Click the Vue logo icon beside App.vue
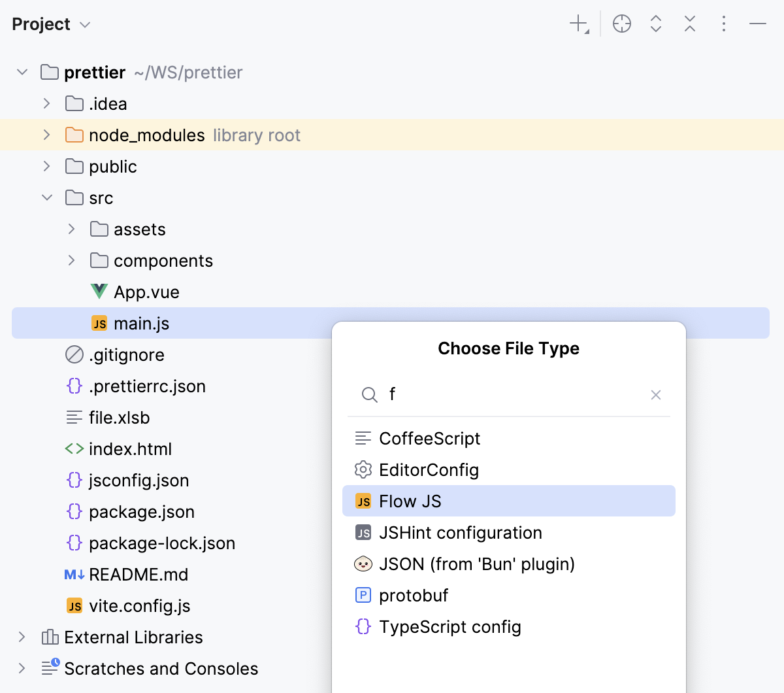 (98, 292)
